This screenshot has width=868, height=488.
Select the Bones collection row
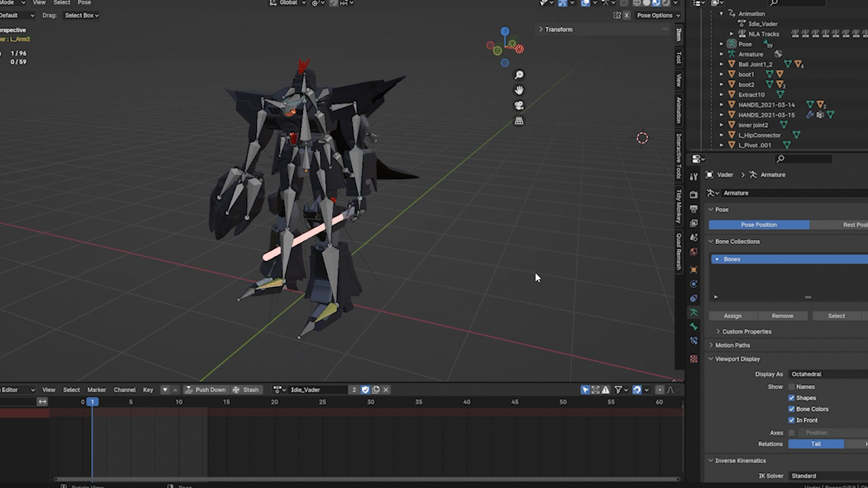point(789,259)
